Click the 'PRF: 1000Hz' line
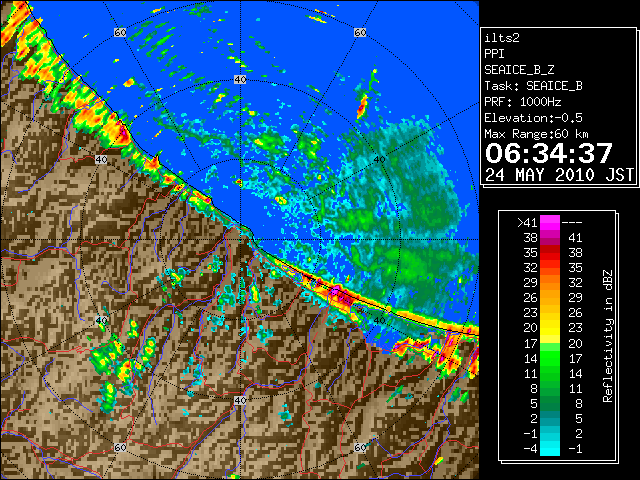The image size is (640, 480). [x=522, y=102]
